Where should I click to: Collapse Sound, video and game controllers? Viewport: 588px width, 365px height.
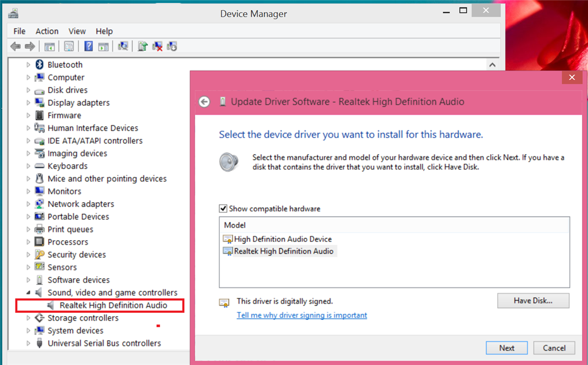click(x=28, y=293)
